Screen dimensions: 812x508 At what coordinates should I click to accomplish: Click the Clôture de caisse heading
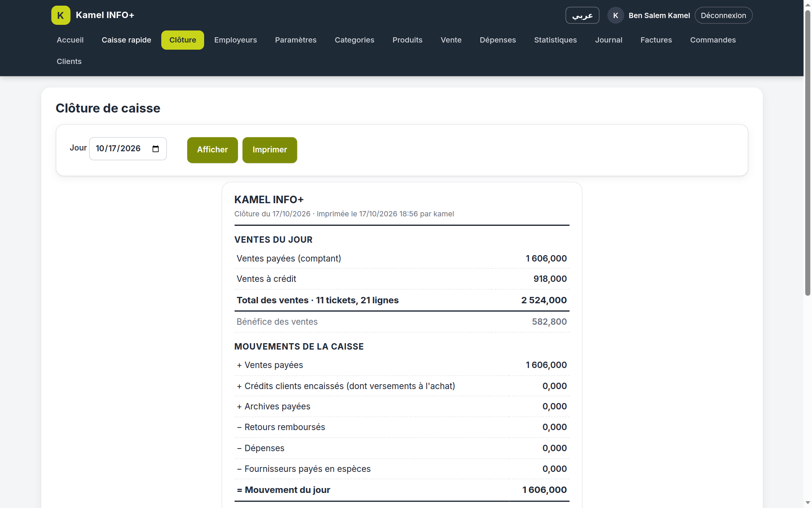coord(108,108)
